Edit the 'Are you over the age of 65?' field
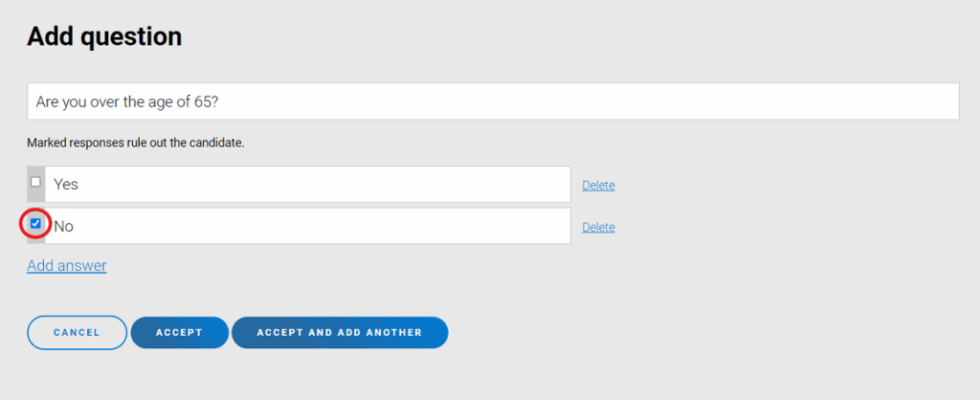 click(x=492, y=101)
